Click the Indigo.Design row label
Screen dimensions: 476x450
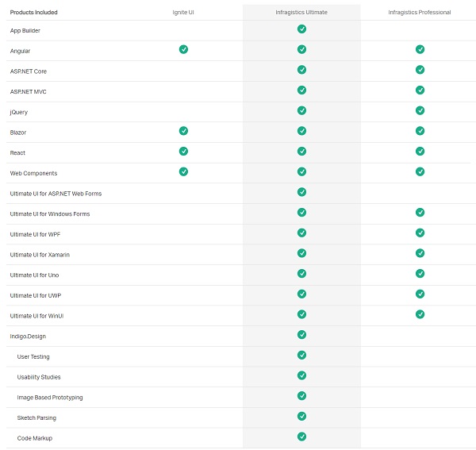pos(28,336)
